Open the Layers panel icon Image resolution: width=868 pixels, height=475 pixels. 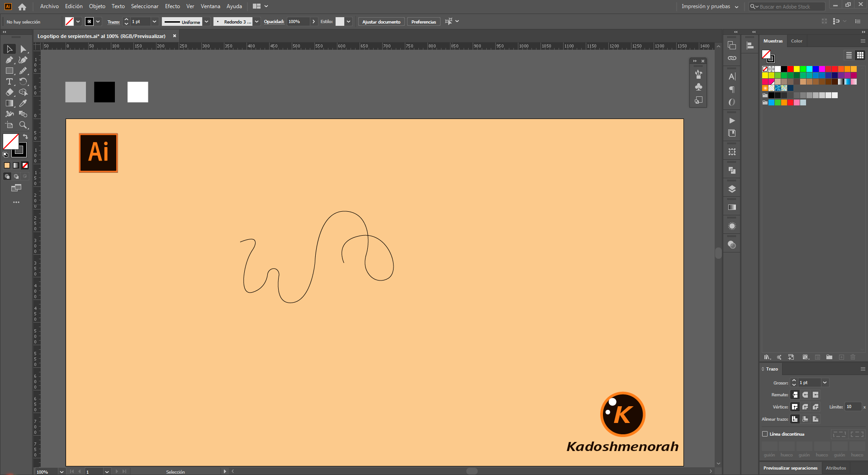(732, 189)
